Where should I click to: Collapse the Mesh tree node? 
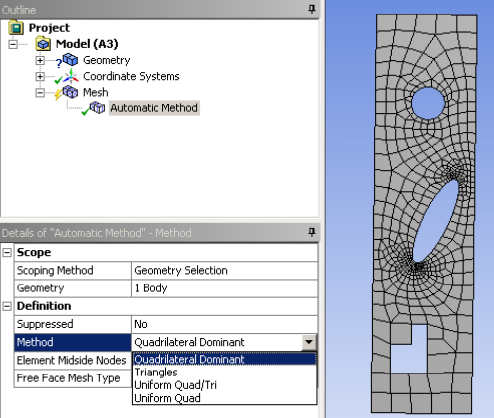point(40,92)
